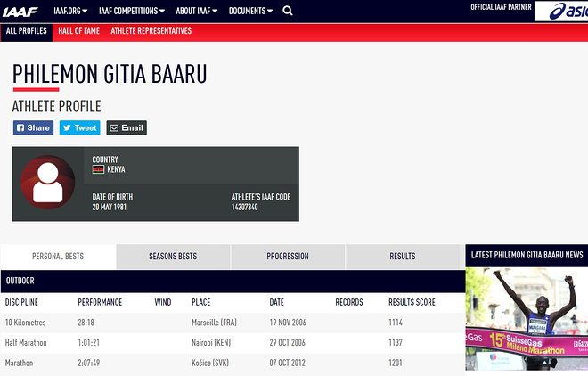Select the Personal Bests tab
Screen dimensions: 588x376
(x=58, y=257)
